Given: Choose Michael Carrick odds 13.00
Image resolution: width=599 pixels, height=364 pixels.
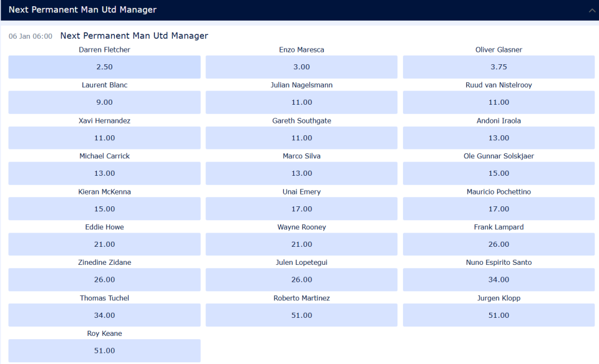Looking at the screenshot, I should tap(104, 173).
